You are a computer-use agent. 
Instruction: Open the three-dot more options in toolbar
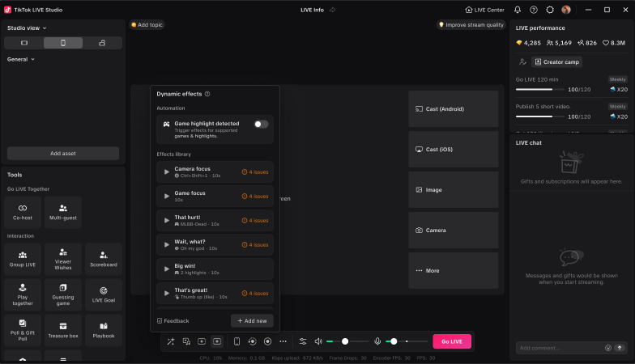coord(283,341)
